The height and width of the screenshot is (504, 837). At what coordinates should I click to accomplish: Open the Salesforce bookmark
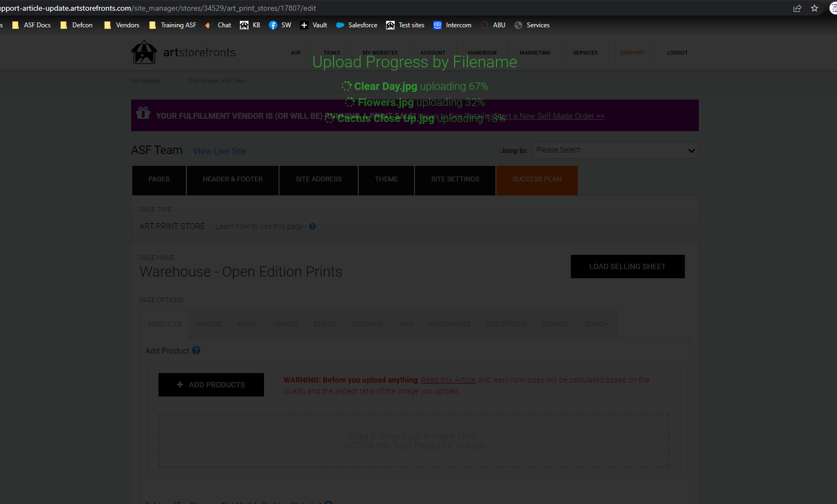(x=357, y=25)
